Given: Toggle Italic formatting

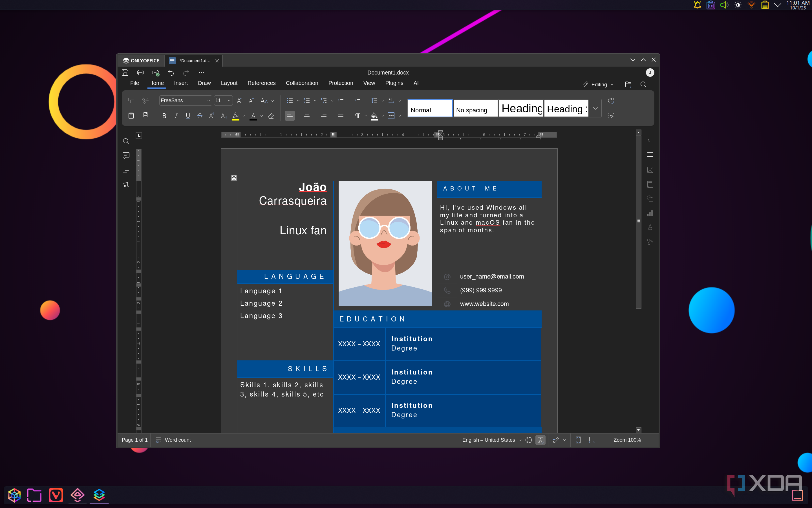Looking at the screenshot, I should point(176,116).
